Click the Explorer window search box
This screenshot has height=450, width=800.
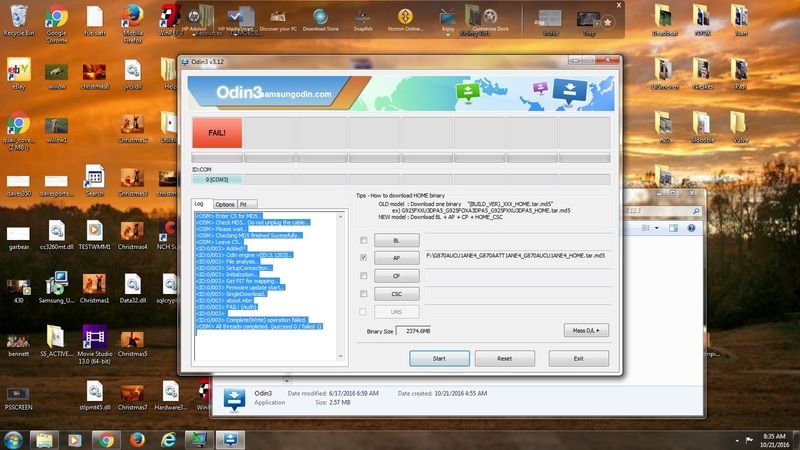coord(663,211)
